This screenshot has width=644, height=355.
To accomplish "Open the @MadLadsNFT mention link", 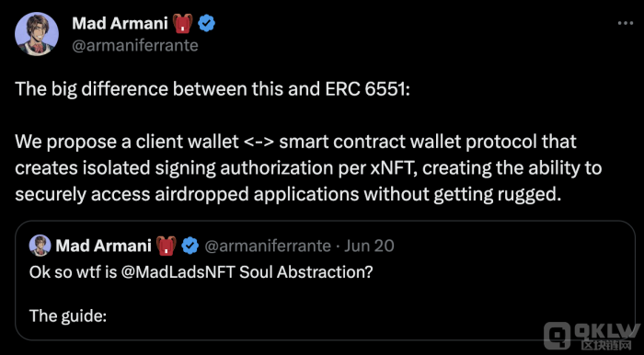I will [x=178, y=272].
